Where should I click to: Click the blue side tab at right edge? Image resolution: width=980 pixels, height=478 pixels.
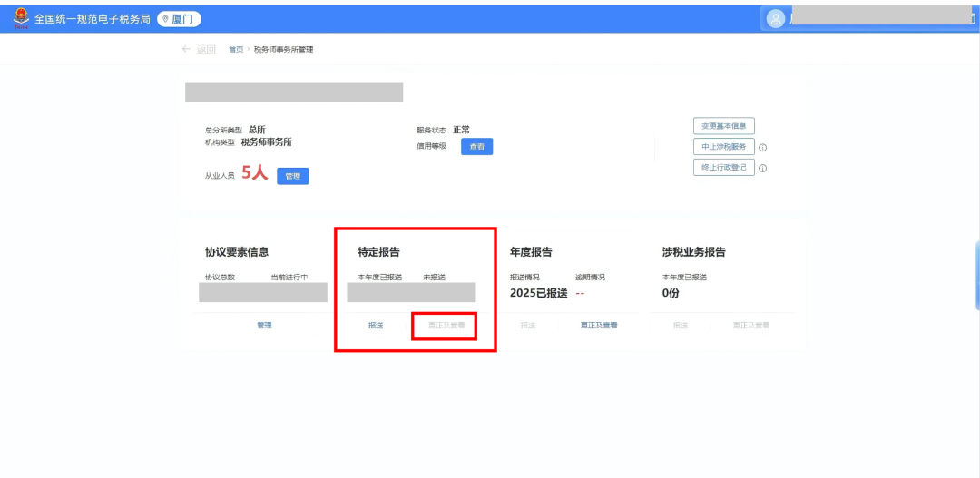click(977, 275)
